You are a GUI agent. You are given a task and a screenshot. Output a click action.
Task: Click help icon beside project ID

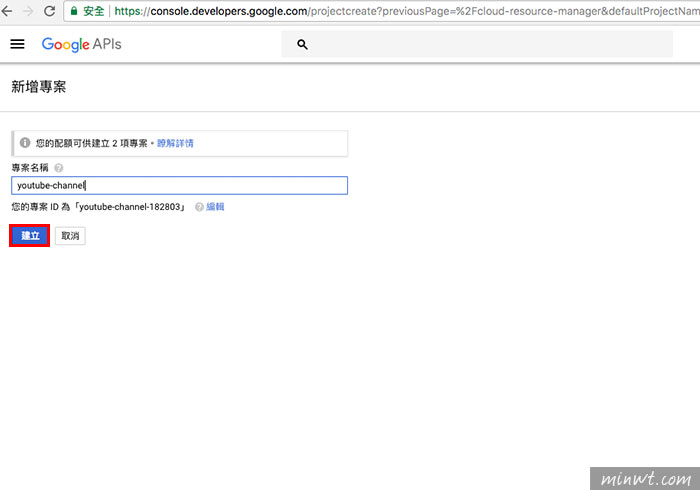click(x=199, y=207)
